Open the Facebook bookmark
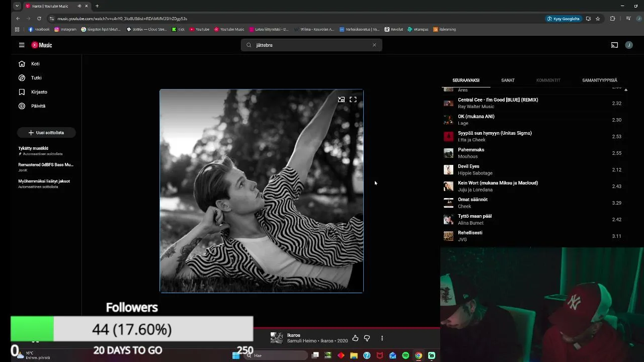Image resolution: width=644 pixels, height=362 pixels. [x=39, y=29]
